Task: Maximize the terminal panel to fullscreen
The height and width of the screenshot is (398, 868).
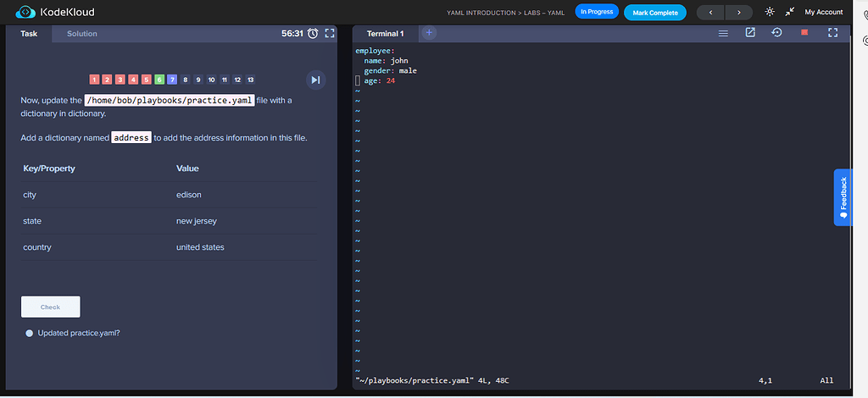Action: coord(832,33)
